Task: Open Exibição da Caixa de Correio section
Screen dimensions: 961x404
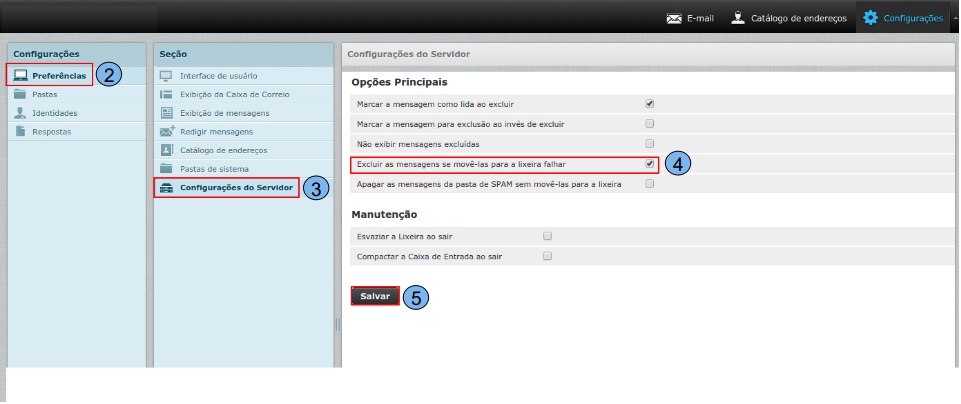Action: point(234,94)
